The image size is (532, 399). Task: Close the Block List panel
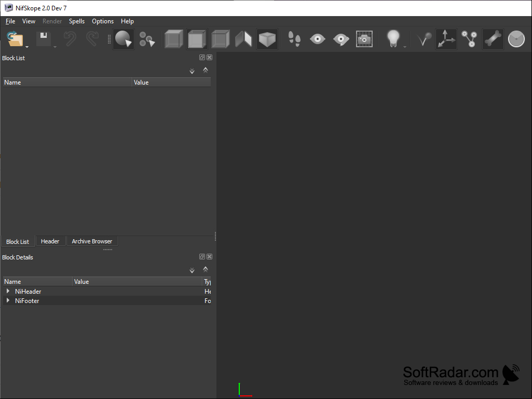pyautogui.click(x=209, y=58)
